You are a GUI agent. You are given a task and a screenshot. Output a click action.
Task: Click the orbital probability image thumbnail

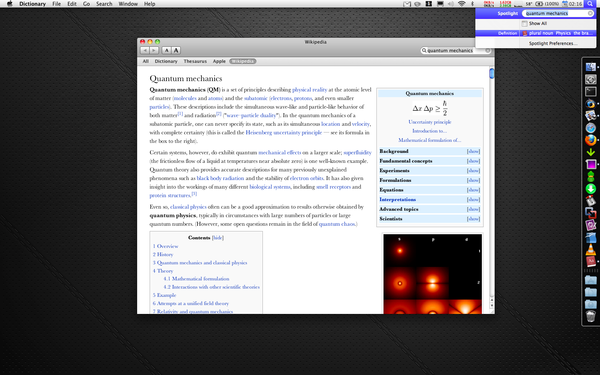click(433, 274)
